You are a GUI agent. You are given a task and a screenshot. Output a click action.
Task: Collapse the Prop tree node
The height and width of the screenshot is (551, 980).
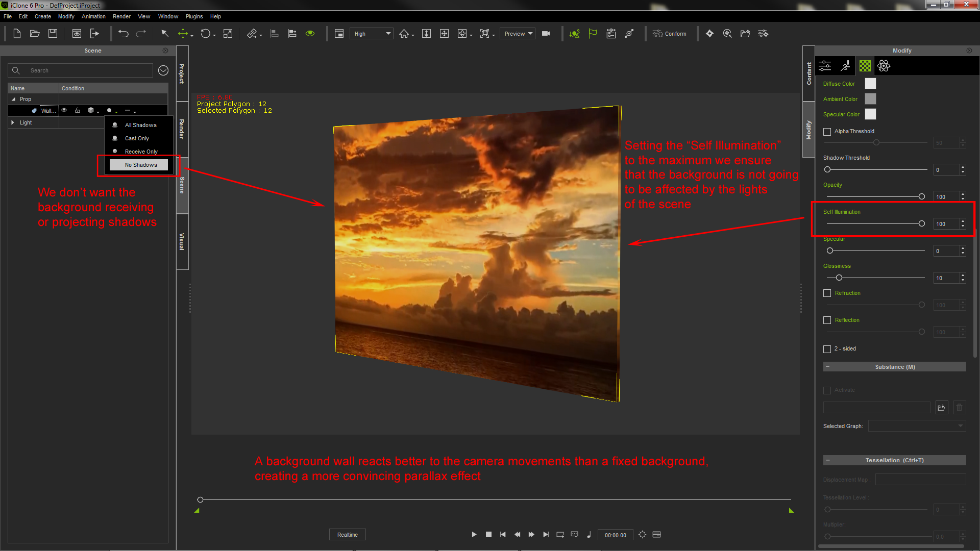[13, 99]
